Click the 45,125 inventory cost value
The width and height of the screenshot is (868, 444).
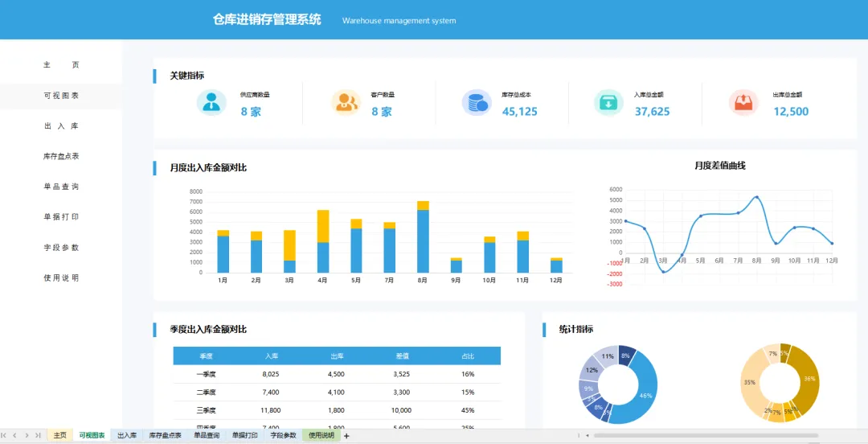(x=520, y=112)
